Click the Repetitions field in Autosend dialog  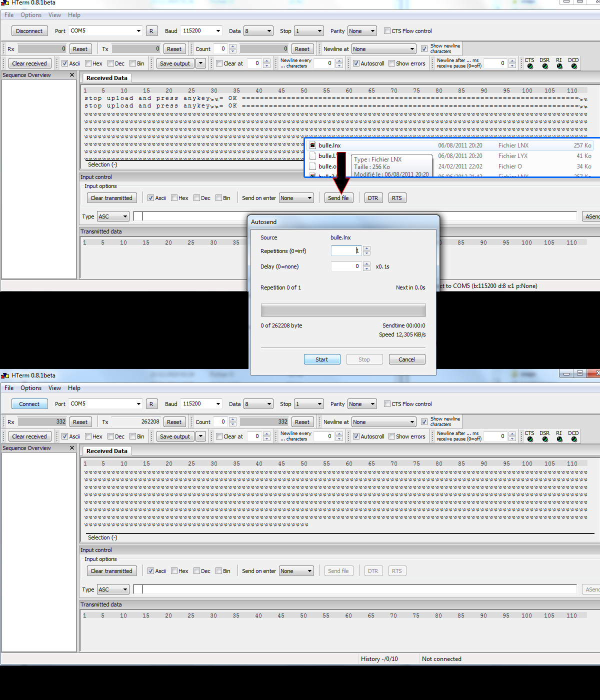pos(345,251)
